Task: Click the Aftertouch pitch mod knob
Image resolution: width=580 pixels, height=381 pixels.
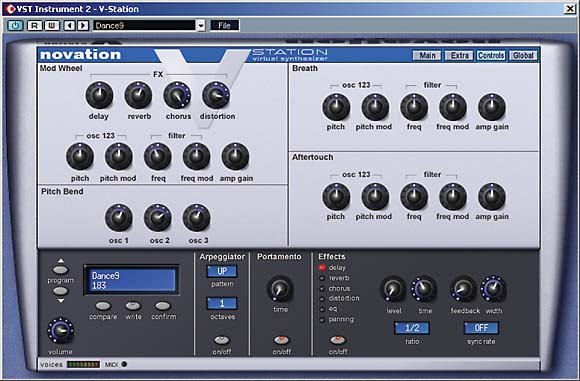Action: pyautogui.click(x=375, y=197)
